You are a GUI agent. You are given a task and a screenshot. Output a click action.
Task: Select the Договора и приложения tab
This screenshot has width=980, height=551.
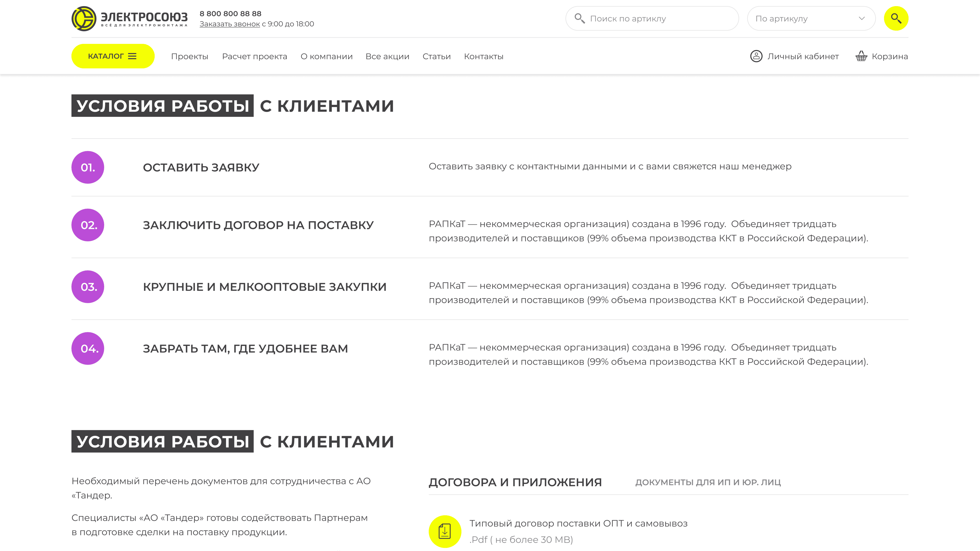tap(515, 482)
